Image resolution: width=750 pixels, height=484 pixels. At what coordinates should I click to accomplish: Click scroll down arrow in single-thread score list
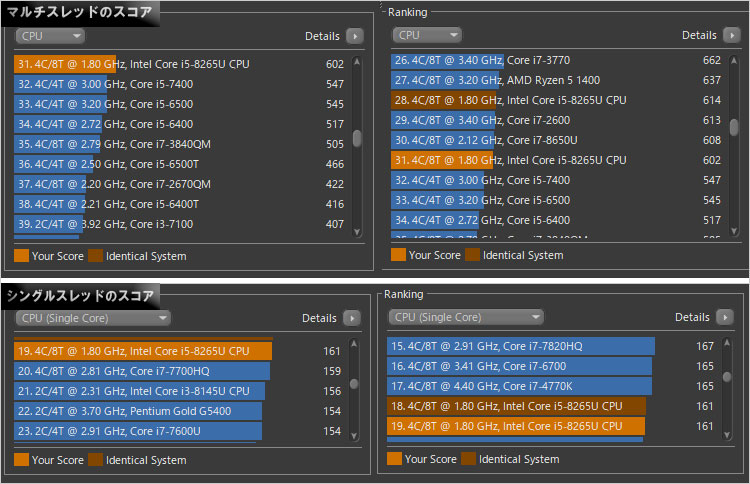pyautogui.click(x=354, y=436)
